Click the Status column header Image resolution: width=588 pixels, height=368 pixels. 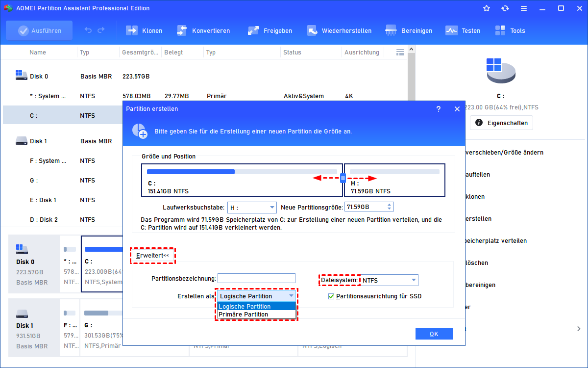click(292, 52)
